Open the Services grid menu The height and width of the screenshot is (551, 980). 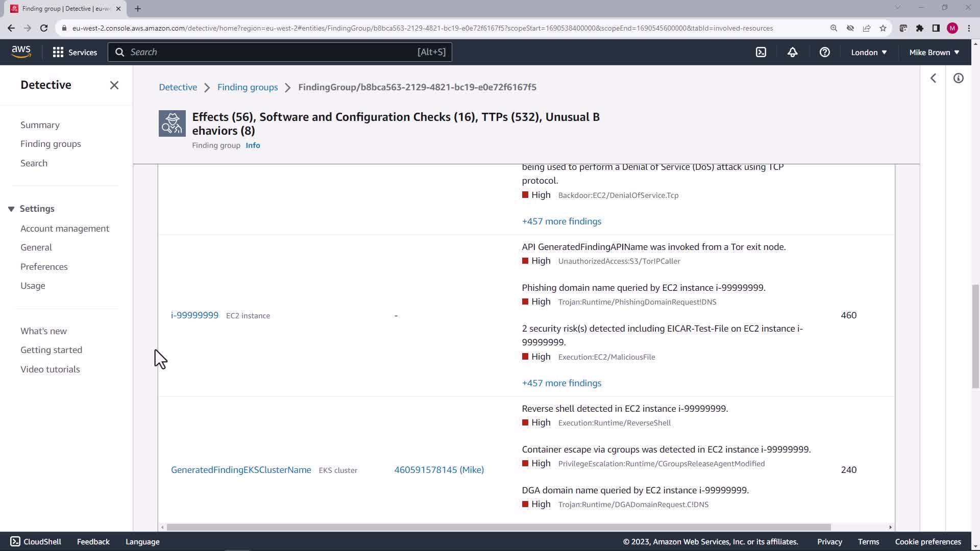click(75, 52)
